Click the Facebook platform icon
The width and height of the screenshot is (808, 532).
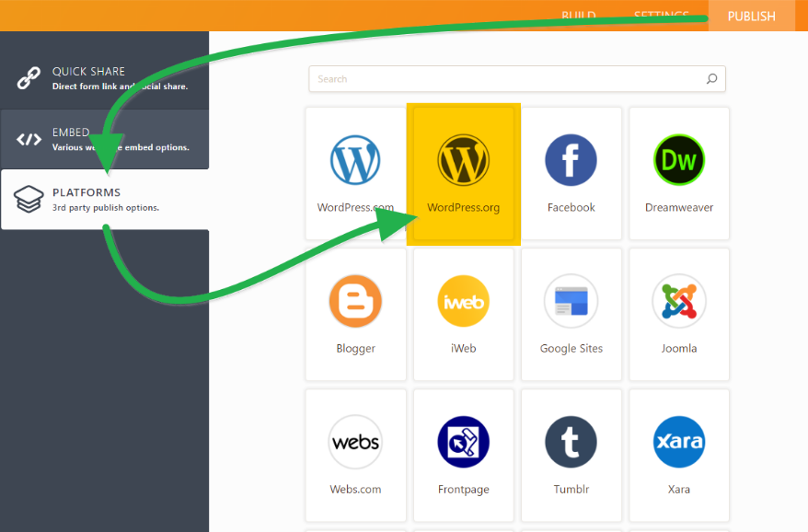571,160
